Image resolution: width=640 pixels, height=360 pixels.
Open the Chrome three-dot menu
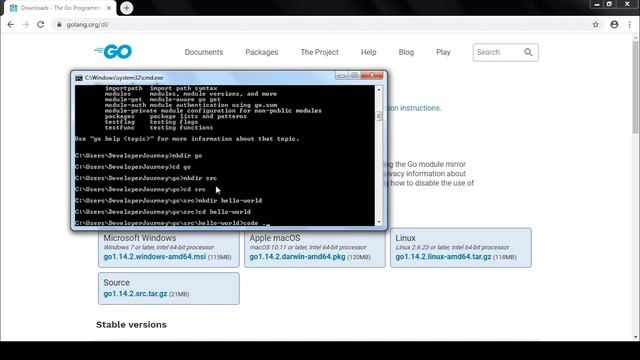629,24
